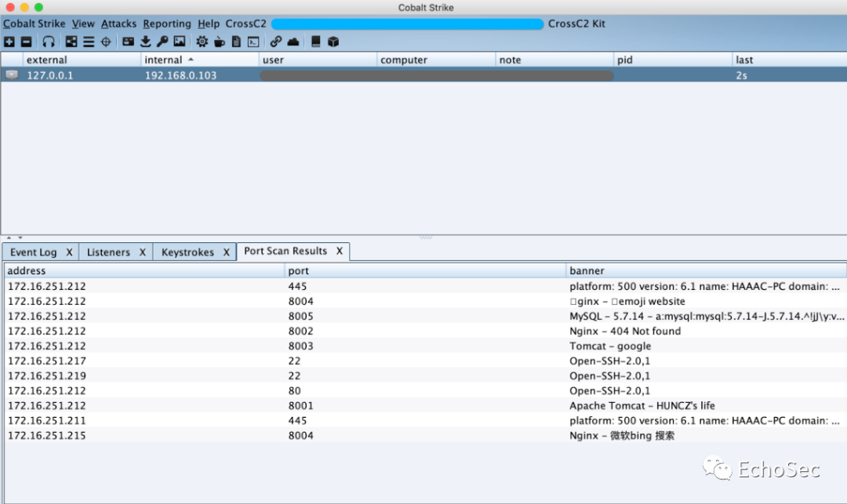Select the 172.16.251.212 row with port 8004

point(426,301)
